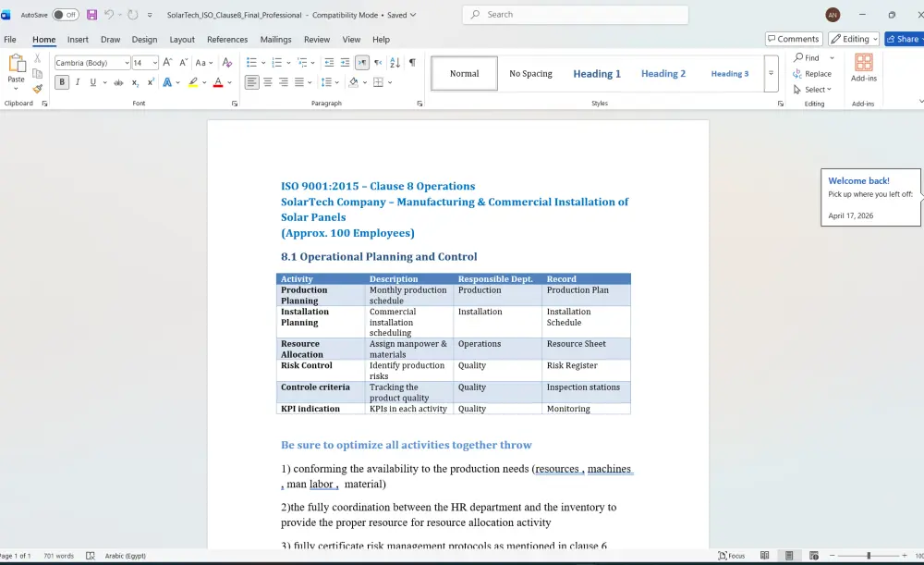
Task: Switch to Web Layout view in the status bar
Action: tap(814, 556)
